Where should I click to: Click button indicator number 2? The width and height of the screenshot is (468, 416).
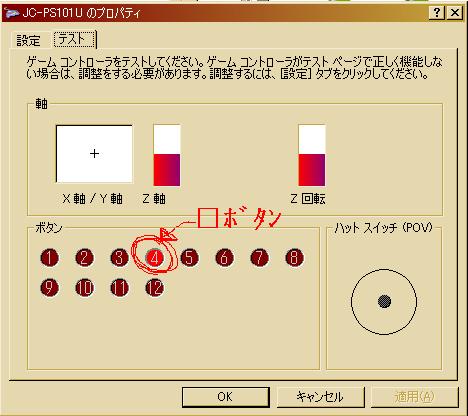click(84, 258)
